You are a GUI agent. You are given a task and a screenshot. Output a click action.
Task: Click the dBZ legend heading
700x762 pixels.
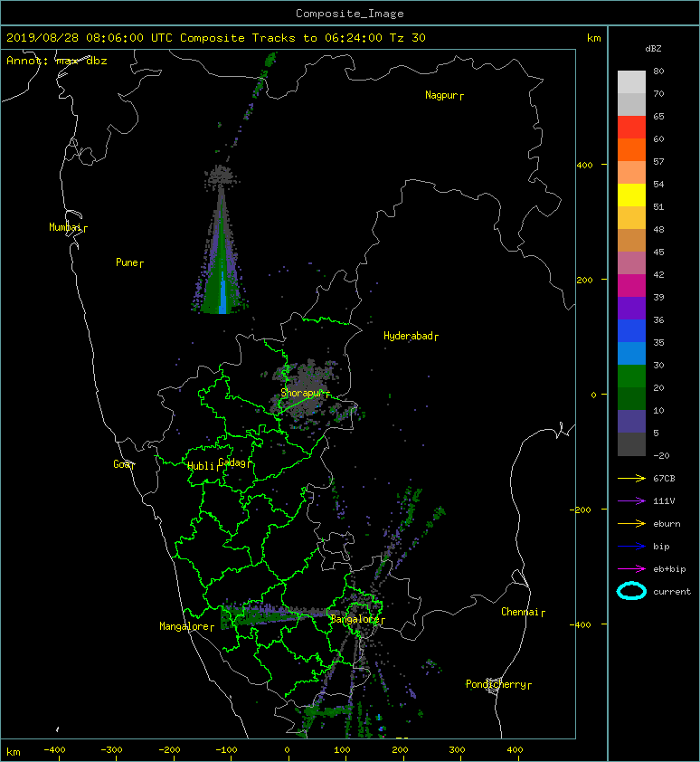tap(653, 49)
